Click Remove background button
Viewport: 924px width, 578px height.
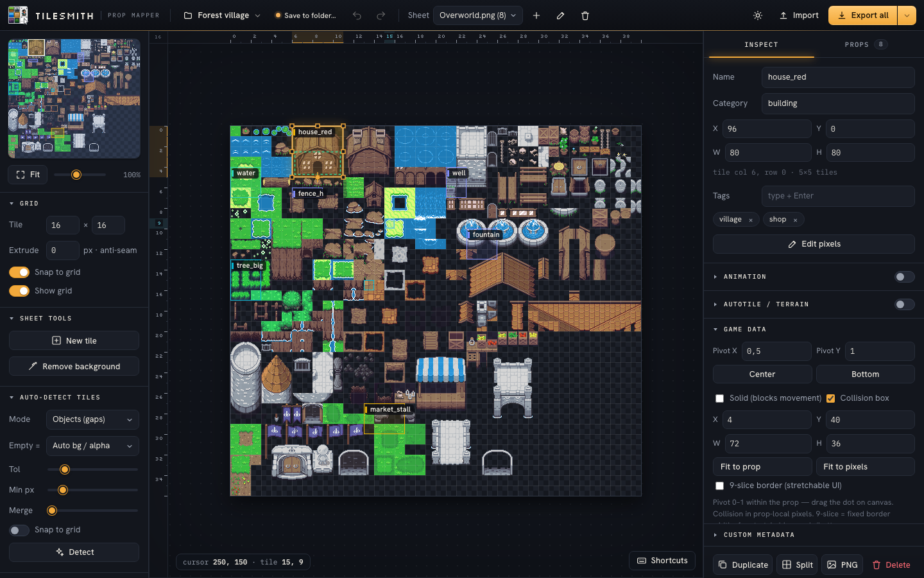point(74,366)
